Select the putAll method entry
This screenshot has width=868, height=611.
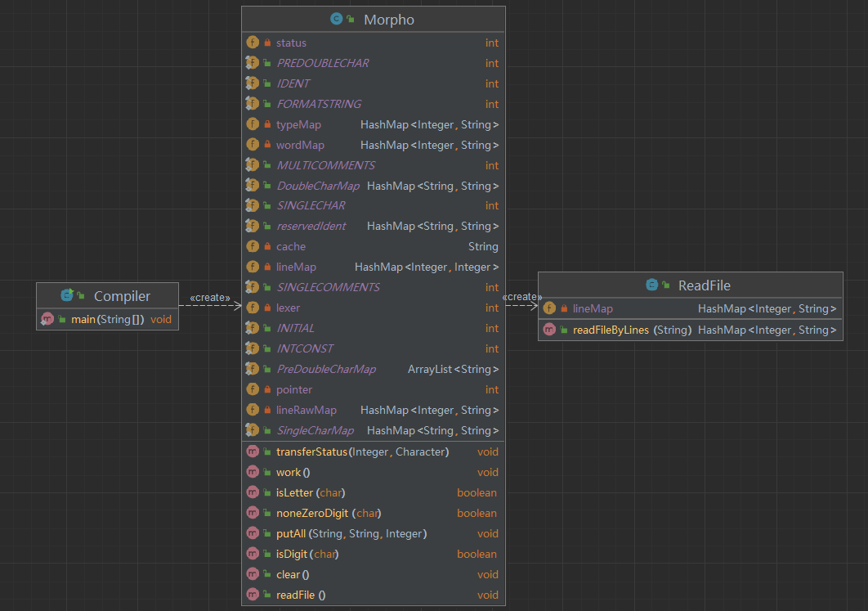point(351,533)
